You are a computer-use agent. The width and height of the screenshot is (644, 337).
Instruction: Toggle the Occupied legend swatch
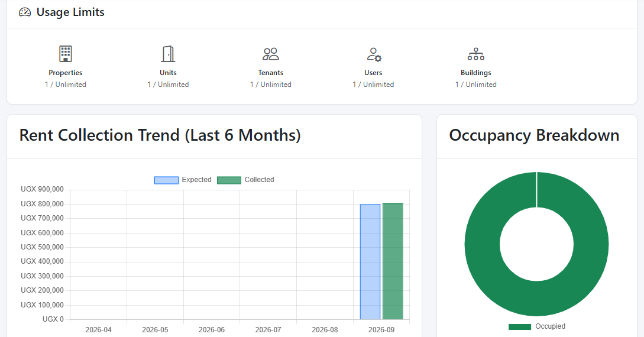point(520,327)
